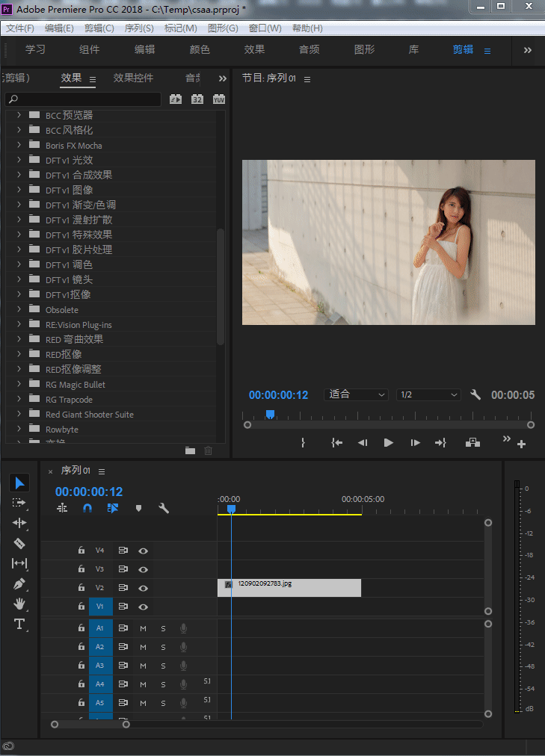Open the 效果 panel menu
Image resolution: width=545 pixels, height=756 pixels.
(93, 79)
